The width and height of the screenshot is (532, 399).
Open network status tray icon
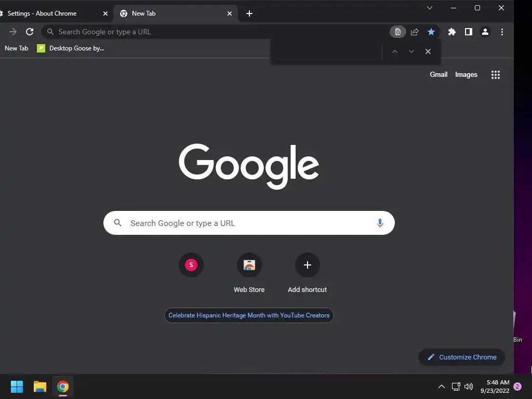456,387
